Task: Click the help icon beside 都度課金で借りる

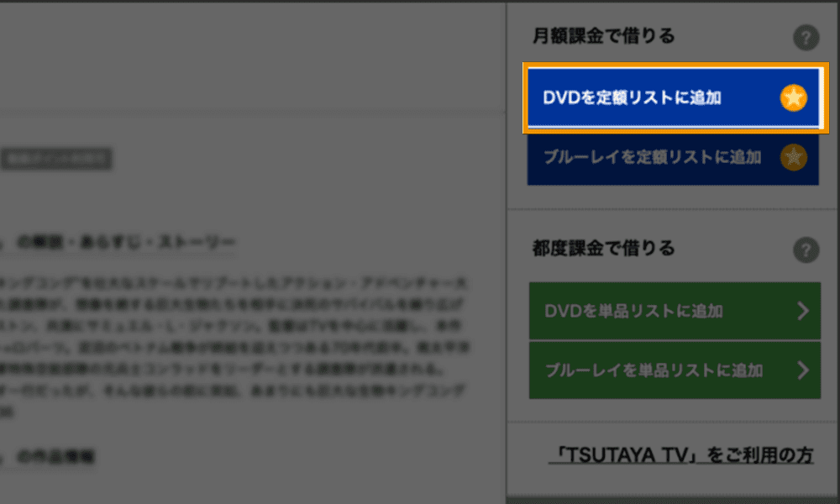Action: 806,250
